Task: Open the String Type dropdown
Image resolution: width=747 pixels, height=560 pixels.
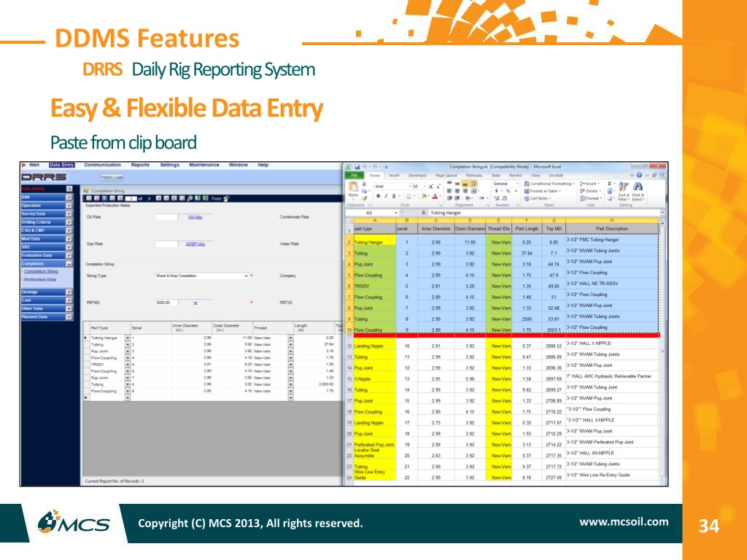Action: pos(247,276)
